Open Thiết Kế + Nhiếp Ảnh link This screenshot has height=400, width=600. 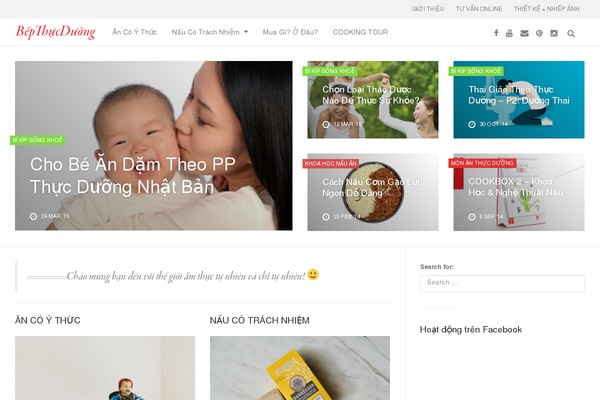[546, 9]
